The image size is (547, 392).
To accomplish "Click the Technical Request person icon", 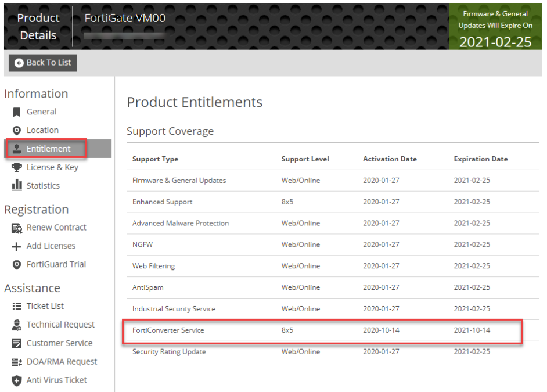I will (x=16, y=325).
